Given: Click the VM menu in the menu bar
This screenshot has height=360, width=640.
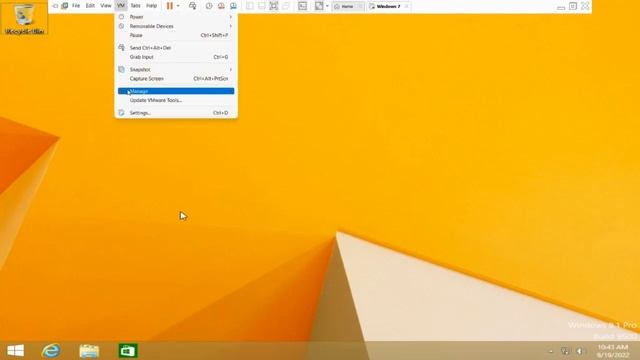Looking at the screenshot, I should (121, 6).
